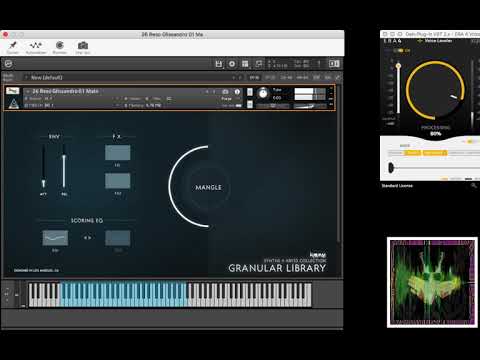Click the ERA output gain vertical slider

398,87
